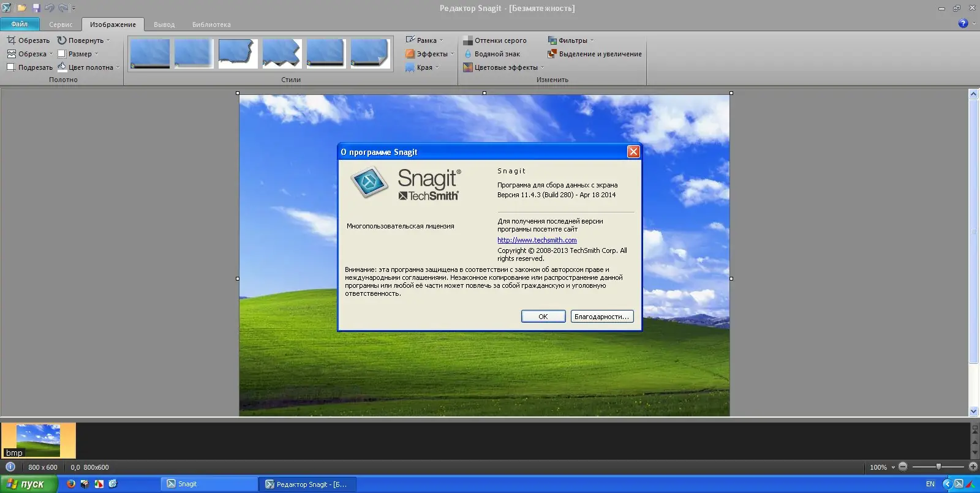980x493 pixels.
Task: Select the bmp capture thumbnail in the tray
Action: [39, 440]
